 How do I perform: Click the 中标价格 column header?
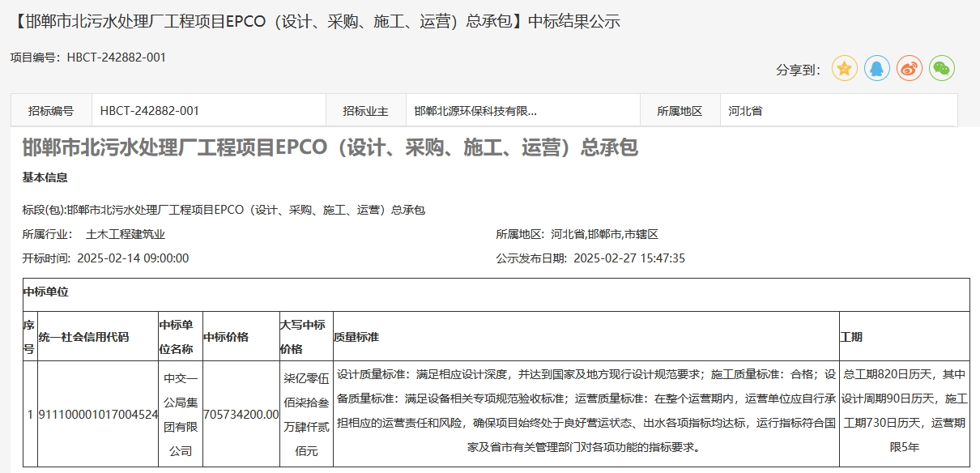point(226,337)
